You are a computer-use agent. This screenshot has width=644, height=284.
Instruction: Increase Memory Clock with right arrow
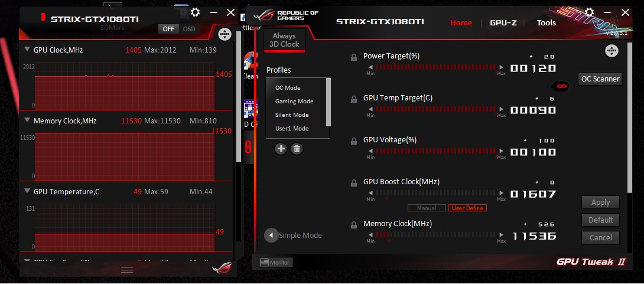click(501, 235)
